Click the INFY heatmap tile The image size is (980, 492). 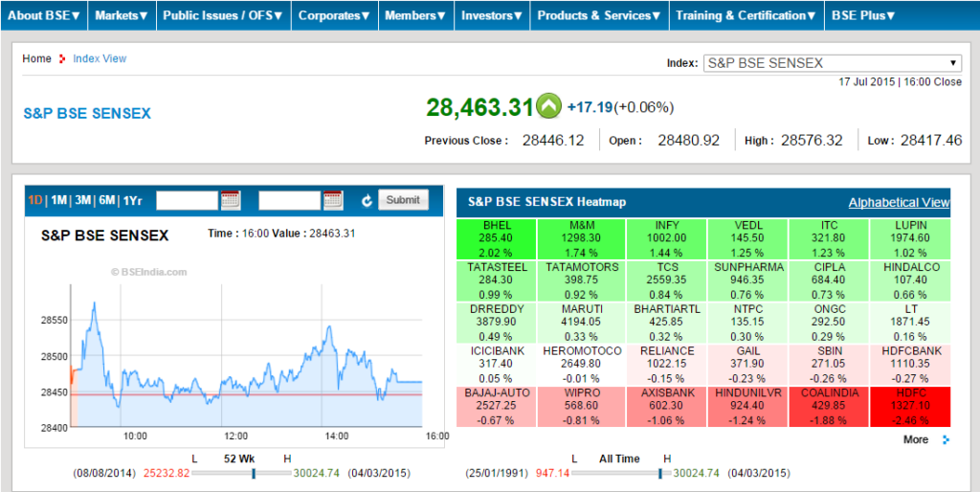pos(667,238)
